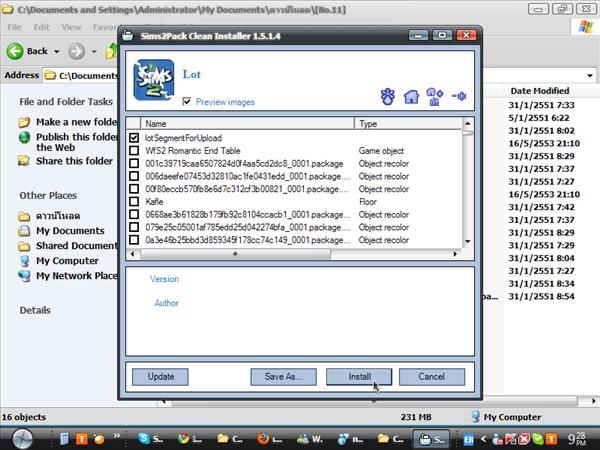Screen dimensions: 600x450
Task: Sort by the Type column header
Action: (x=408, y=124)
